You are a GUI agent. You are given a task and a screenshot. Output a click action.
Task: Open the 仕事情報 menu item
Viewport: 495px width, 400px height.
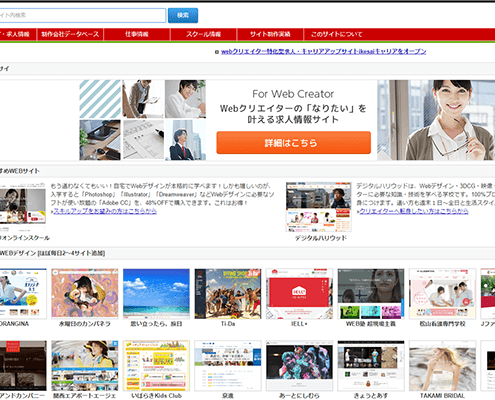[137, 34]
